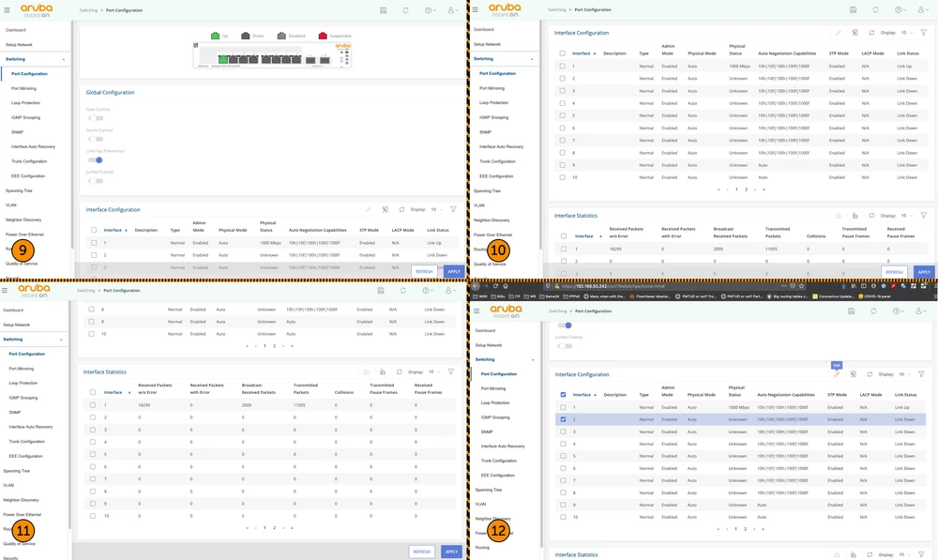The height and width of the screenshot is (560, 938).
Task: Click the save configuration icon in panel 10
Action: click(852, 10)
